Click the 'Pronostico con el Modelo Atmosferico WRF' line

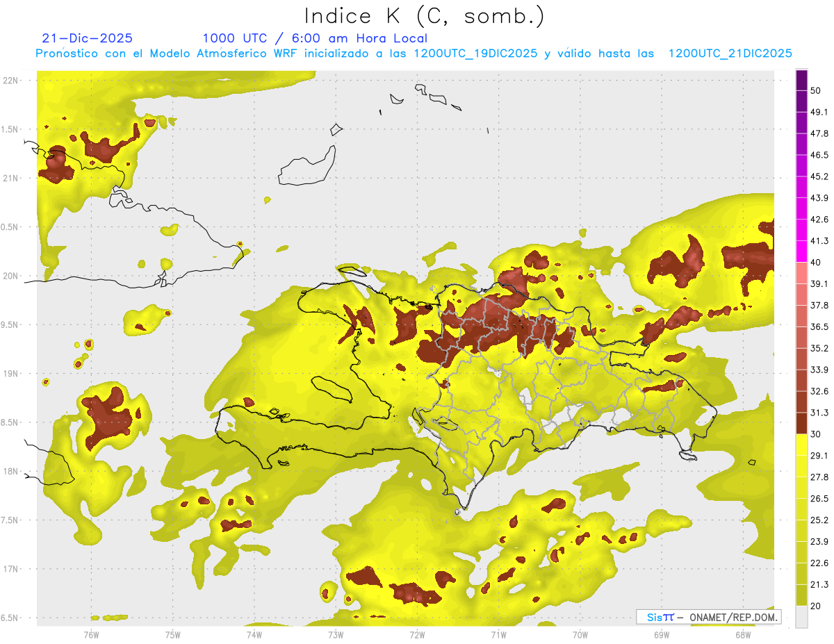(x=414, y=53)
